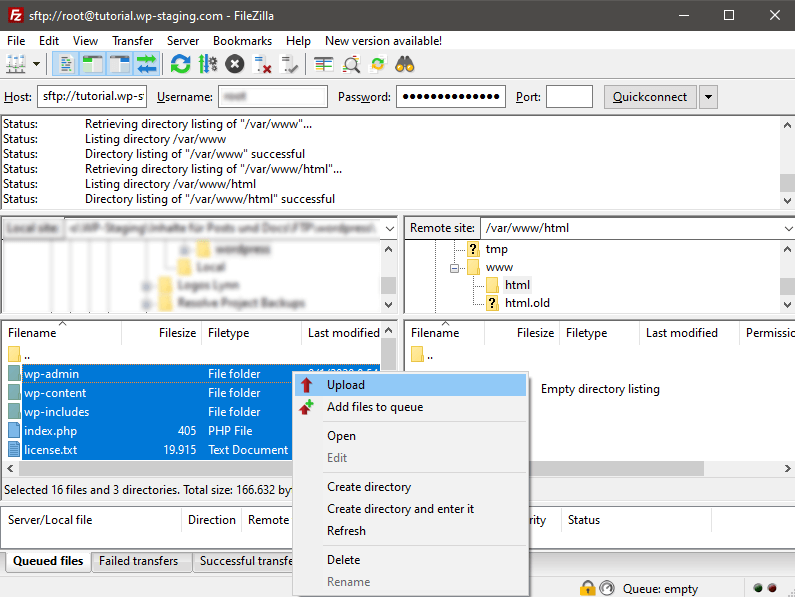Collapse the www folder in remote tree
The width and height of the screenshot is (795, 597).
454,268
